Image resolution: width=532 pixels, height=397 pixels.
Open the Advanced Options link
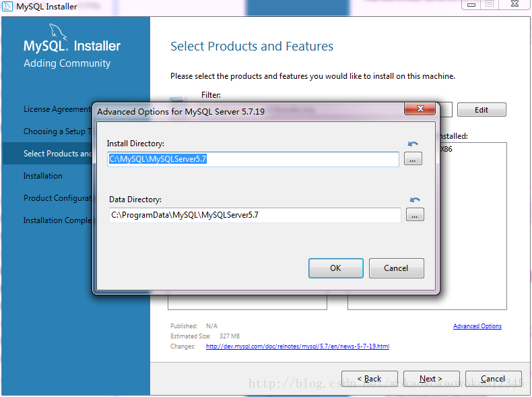click(x=477, y=326)
